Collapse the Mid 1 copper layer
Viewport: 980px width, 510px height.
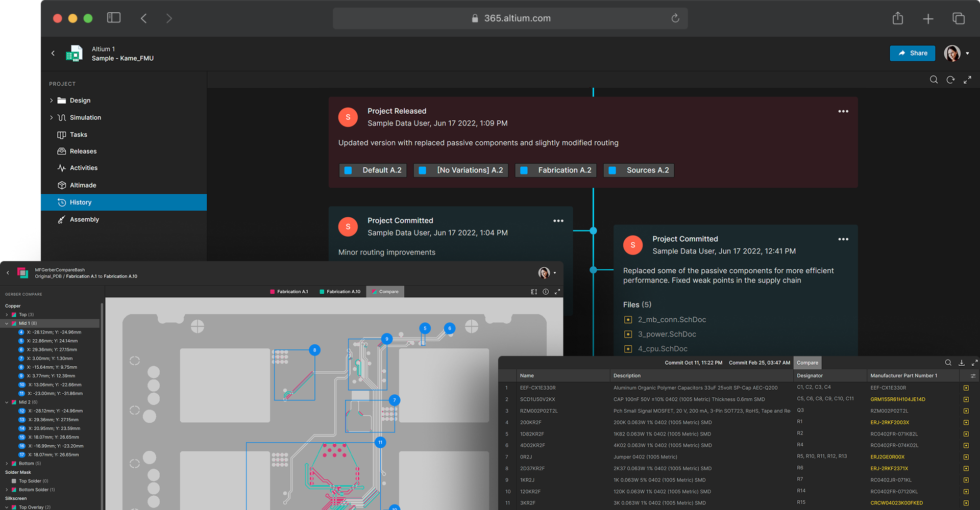(x=7, y=323)
